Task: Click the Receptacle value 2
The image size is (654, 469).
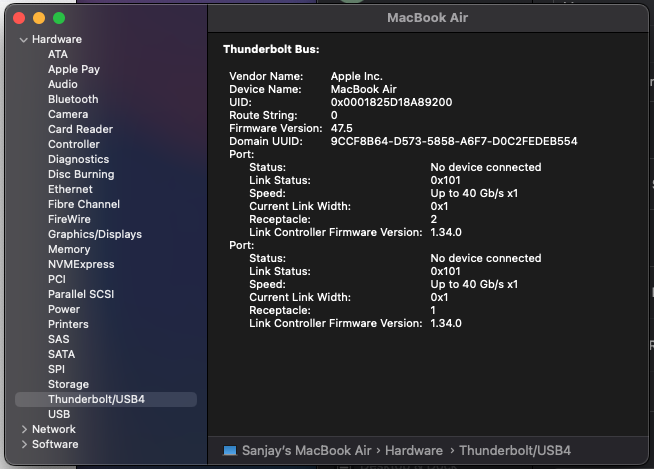Action: (434, 219)
